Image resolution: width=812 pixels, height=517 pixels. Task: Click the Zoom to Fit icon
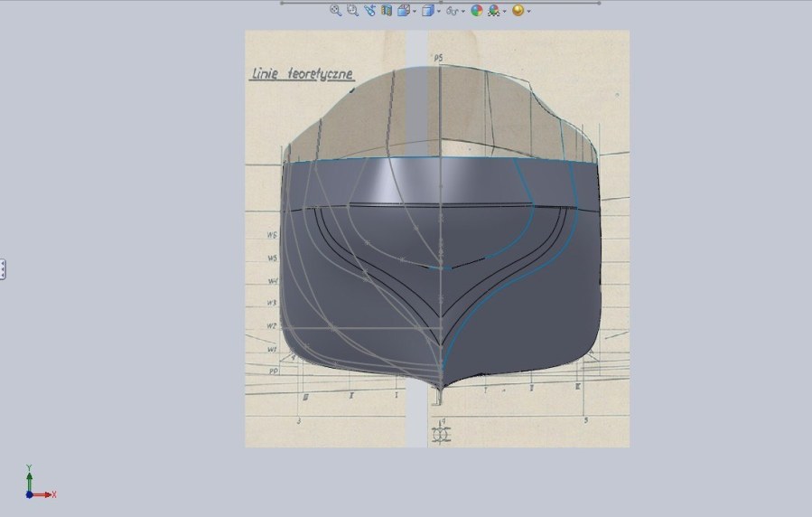point(335,11)
